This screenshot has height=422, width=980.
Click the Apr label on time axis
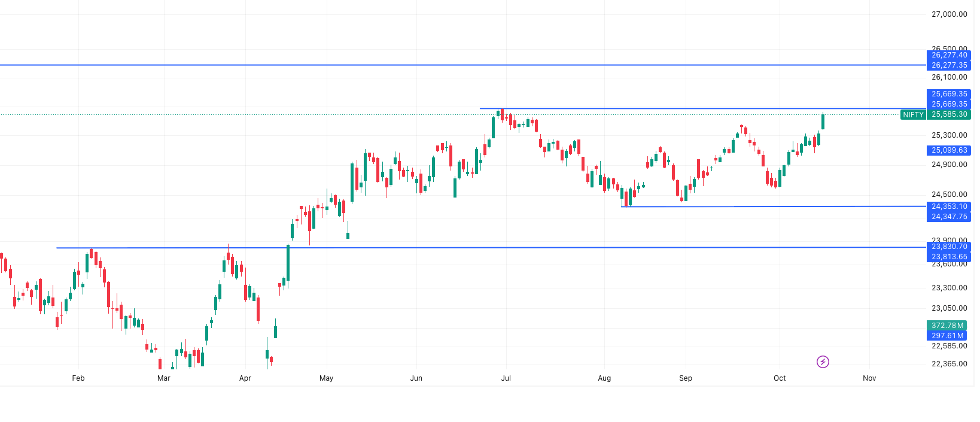[x=245, y=378]
